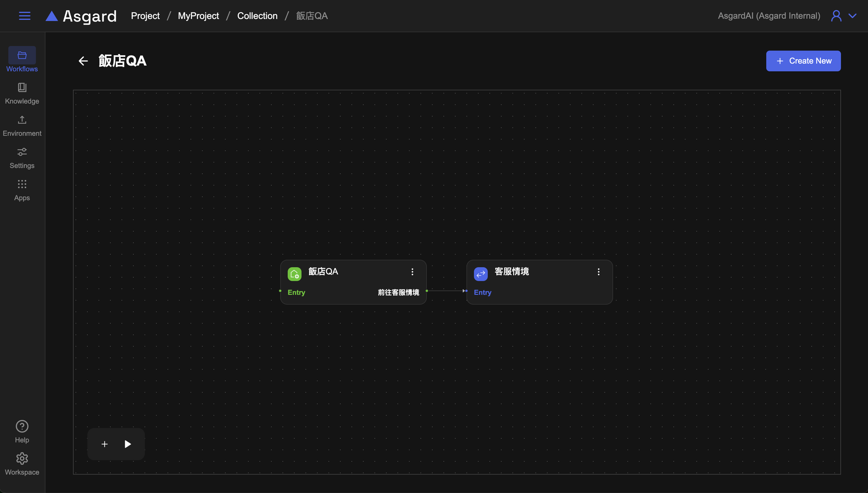Click the Create New button

pos(803,61)
